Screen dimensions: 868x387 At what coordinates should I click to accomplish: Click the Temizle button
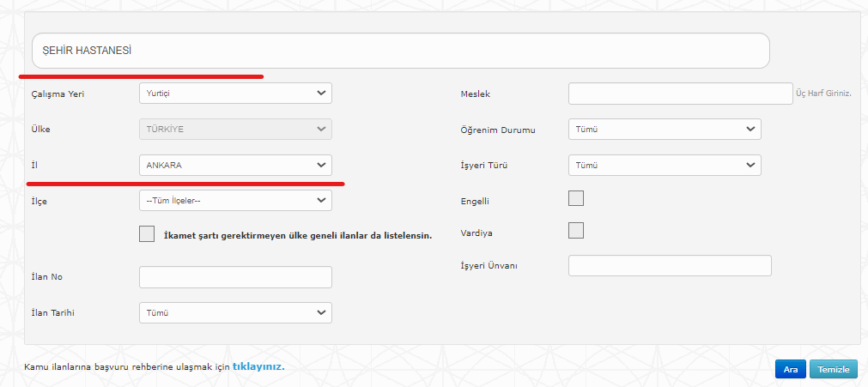[833, 369]
